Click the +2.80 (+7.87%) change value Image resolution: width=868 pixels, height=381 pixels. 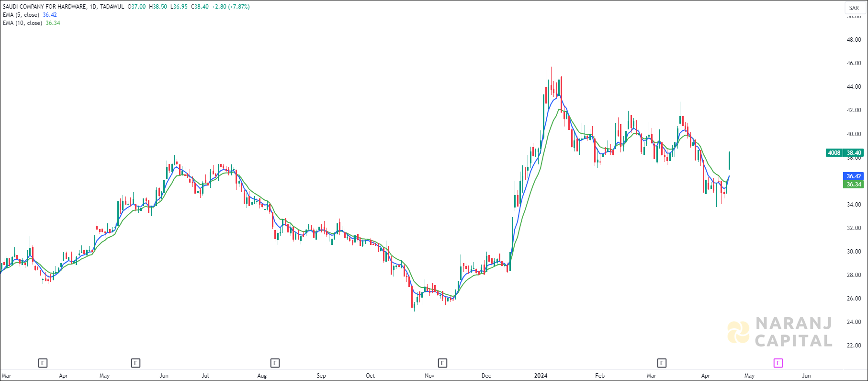231,7
